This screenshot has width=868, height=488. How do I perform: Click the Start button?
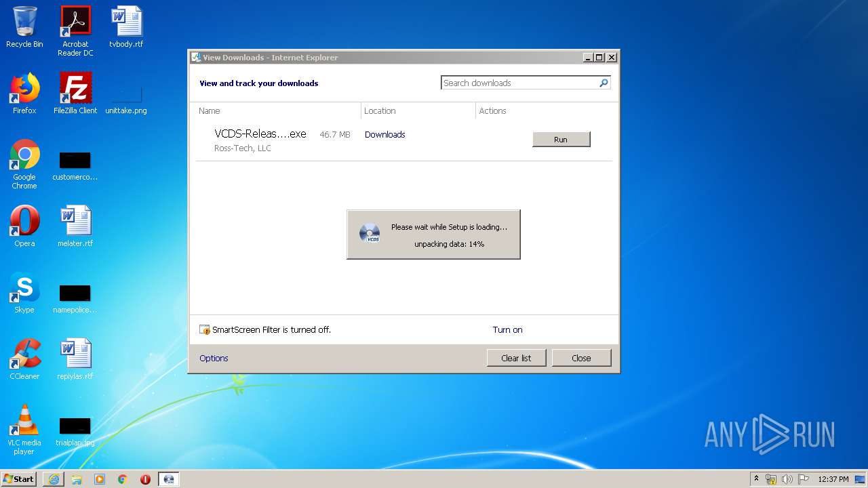pos(19,479)
